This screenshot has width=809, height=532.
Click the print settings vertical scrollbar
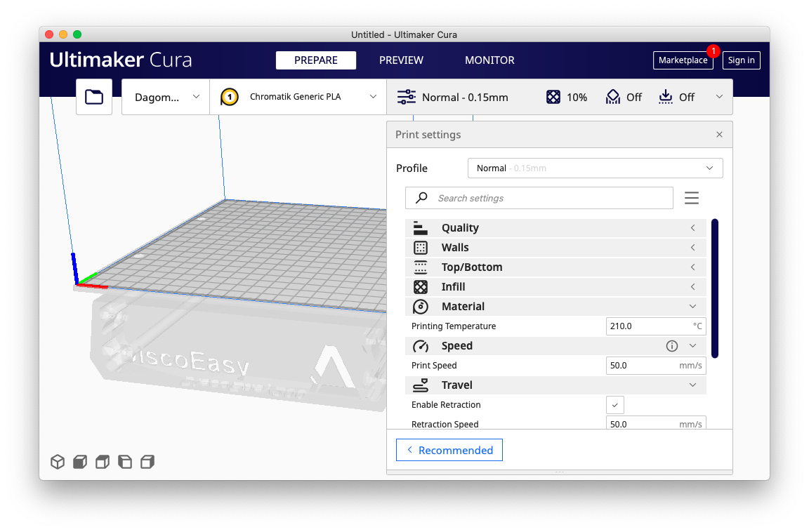click(x=714, y=288)
